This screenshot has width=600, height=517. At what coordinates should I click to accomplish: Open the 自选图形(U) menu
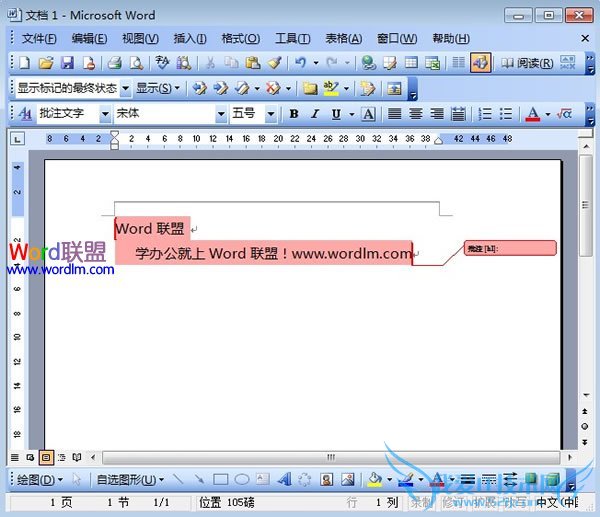[130, 479]
